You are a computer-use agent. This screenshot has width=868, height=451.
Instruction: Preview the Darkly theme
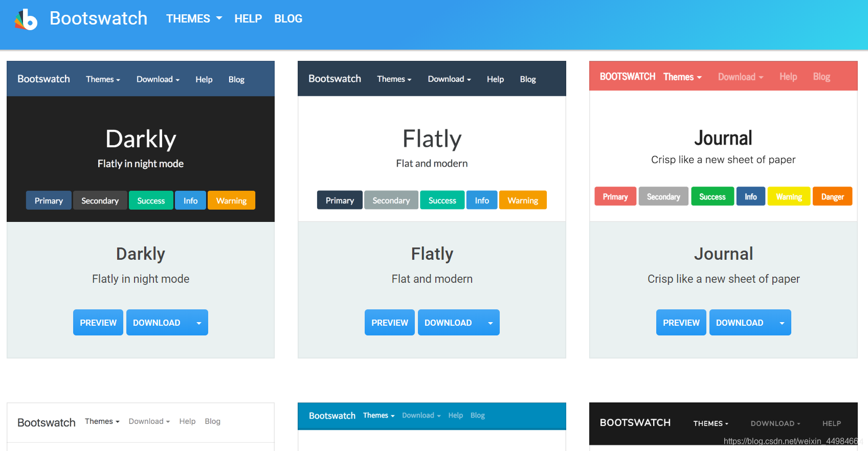click(98, 323)
